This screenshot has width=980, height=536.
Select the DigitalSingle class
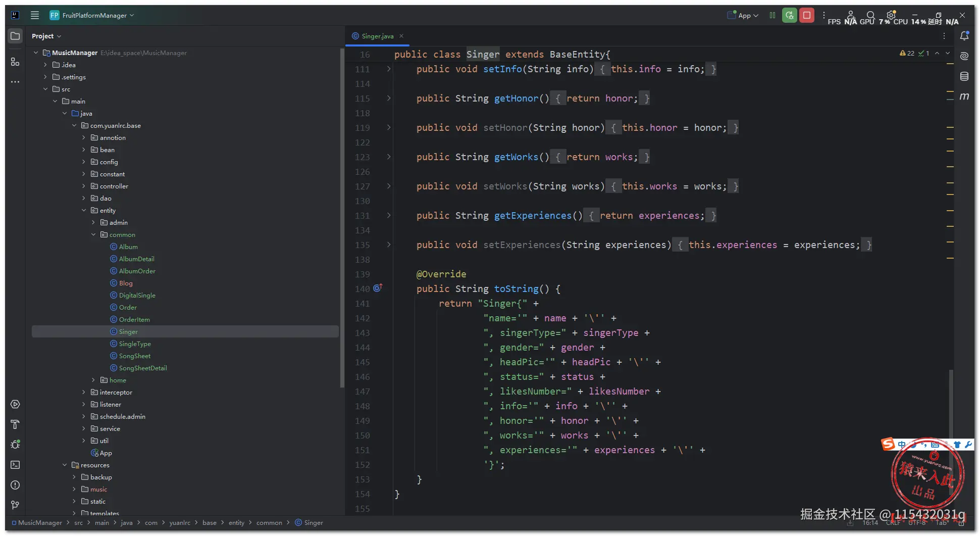point(137,295)
